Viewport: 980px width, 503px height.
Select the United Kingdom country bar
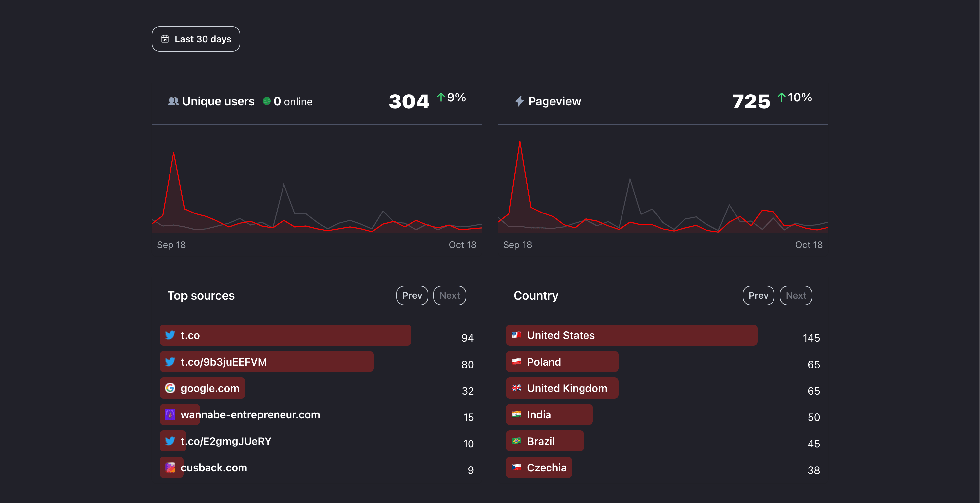coord(561,388)
